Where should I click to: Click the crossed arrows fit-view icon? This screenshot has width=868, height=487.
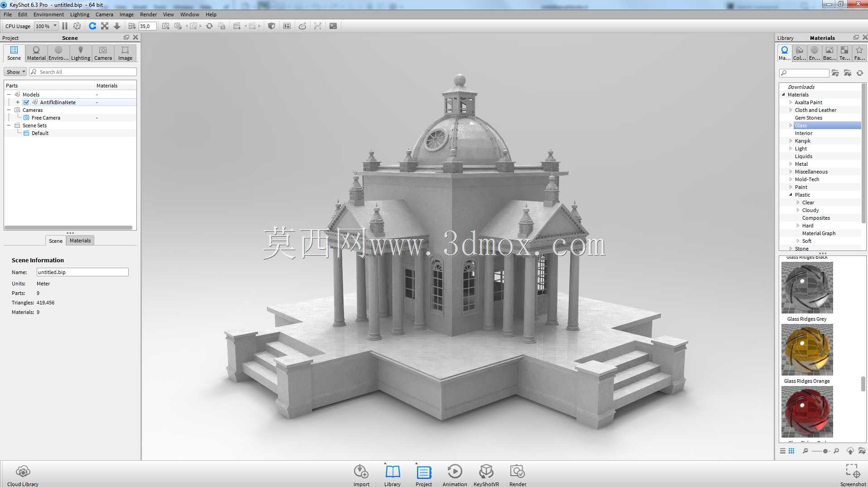[x=105, y=26]
